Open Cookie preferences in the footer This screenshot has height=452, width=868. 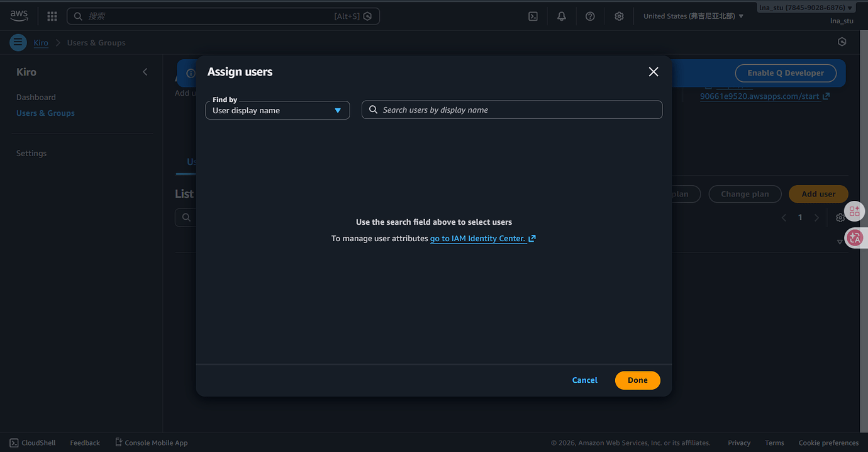pyautogui.click(x=828, y=443)
